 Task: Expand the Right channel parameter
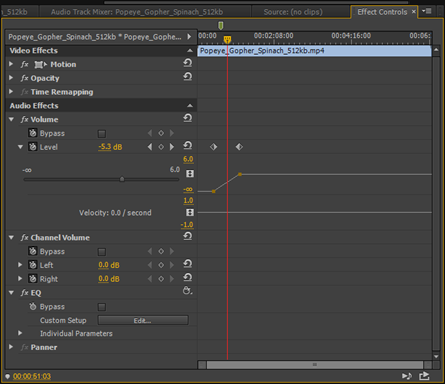20,278
